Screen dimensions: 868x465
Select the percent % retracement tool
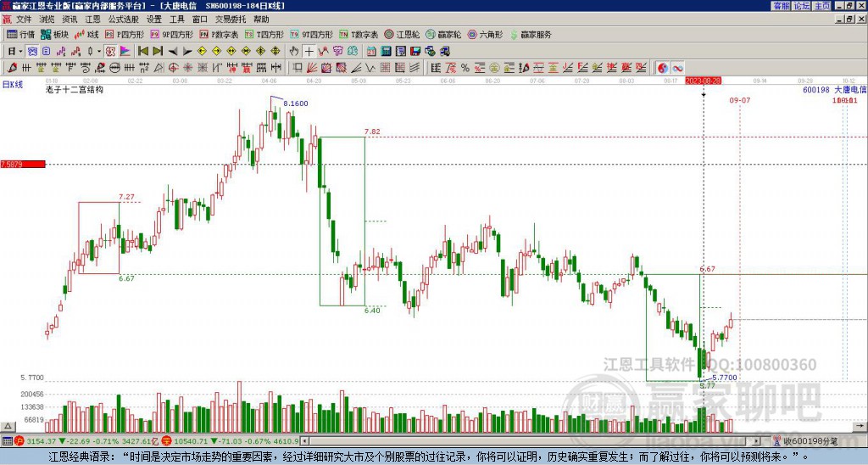(x=465, y=68)
